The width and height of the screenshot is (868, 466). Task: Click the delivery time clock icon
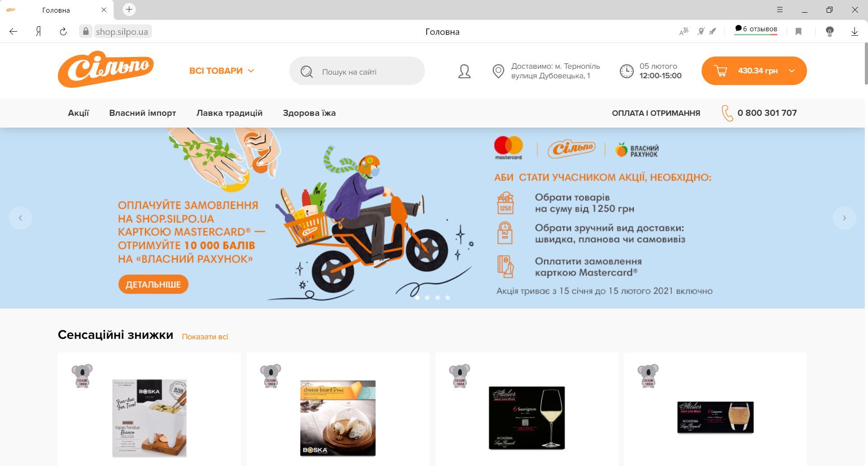pos(627,71)
